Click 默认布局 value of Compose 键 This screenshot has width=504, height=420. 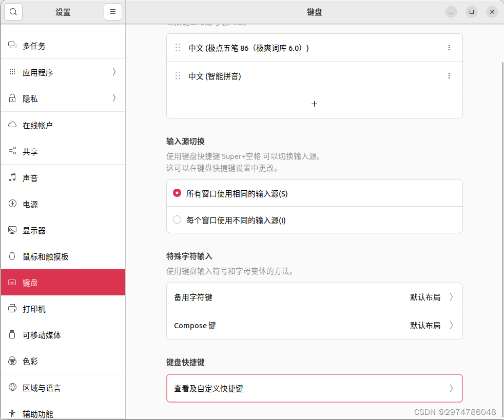click(425, 325)
